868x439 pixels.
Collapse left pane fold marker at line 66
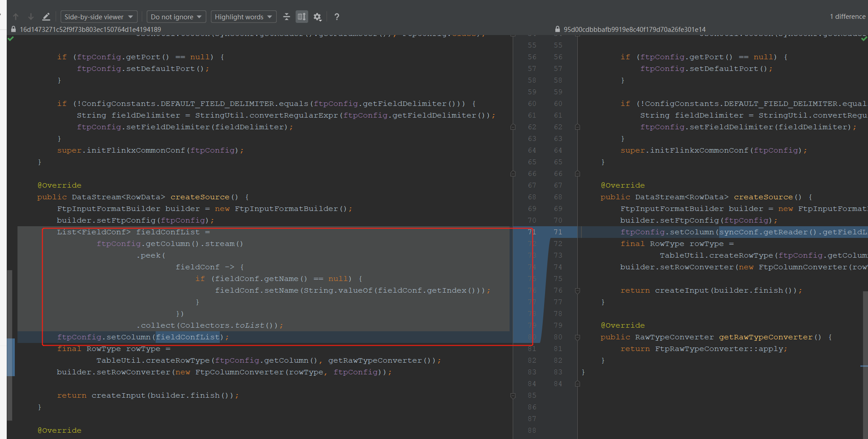513,174
